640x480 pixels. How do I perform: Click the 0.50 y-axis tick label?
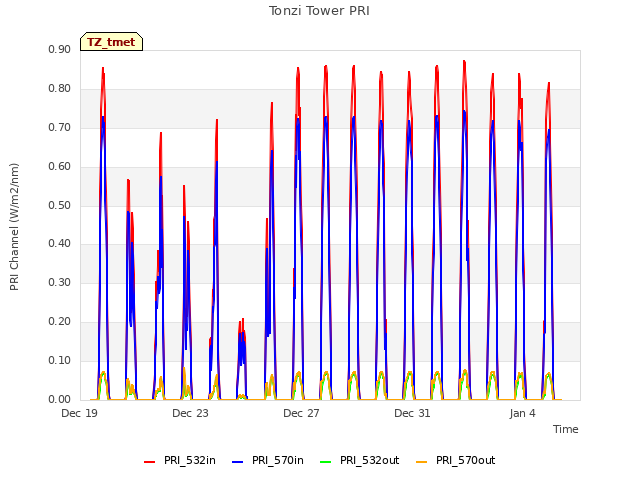click(60, 205)
